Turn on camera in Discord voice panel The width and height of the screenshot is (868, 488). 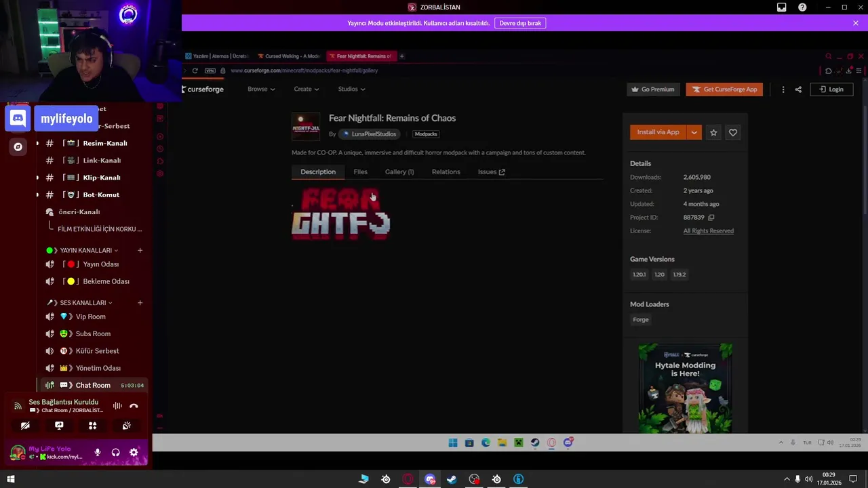tap(25, 426)
